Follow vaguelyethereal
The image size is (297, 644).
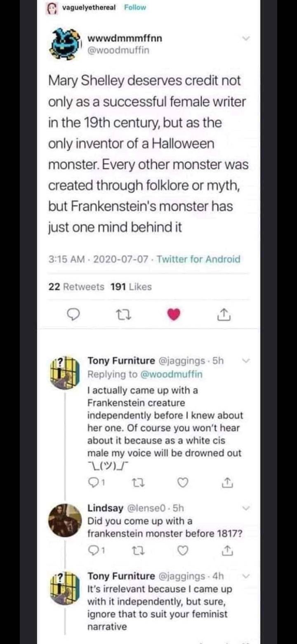coord(135,7)
